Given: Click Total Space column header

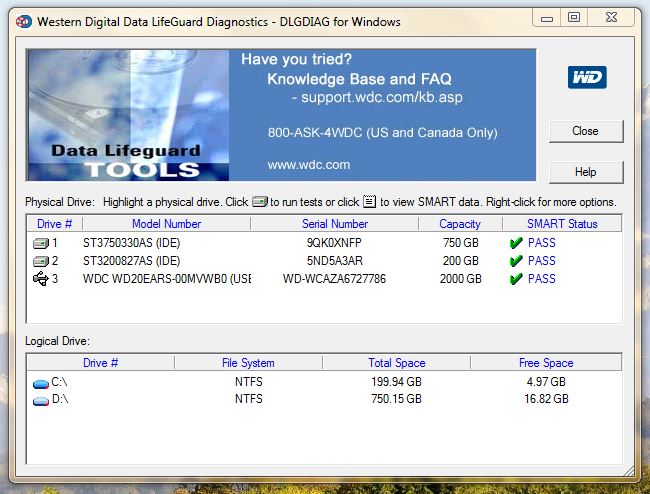Looking at the screenshot, I should click(x=397, y=363).
